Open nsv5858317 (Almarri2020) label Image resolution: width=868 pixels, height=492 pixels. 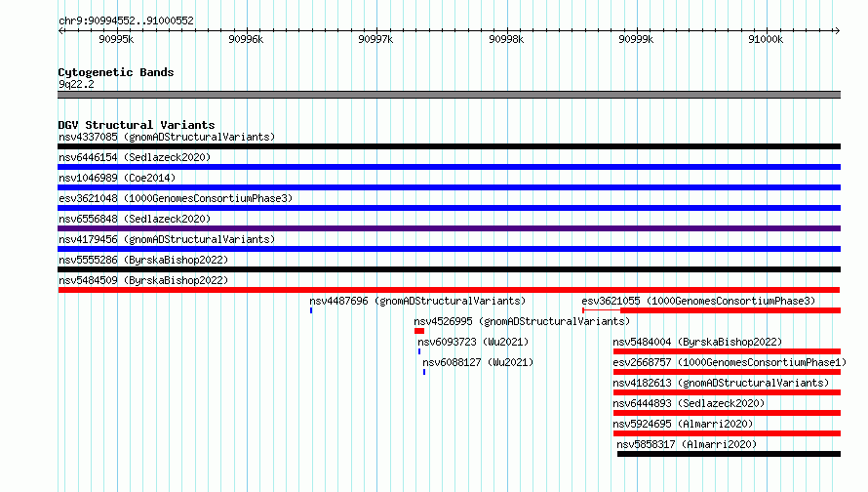click(687, 444)
